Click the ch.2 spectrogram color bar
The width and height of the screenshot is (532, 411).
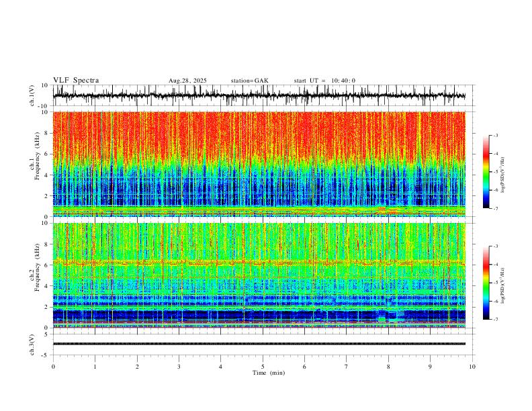click(486, 283)
